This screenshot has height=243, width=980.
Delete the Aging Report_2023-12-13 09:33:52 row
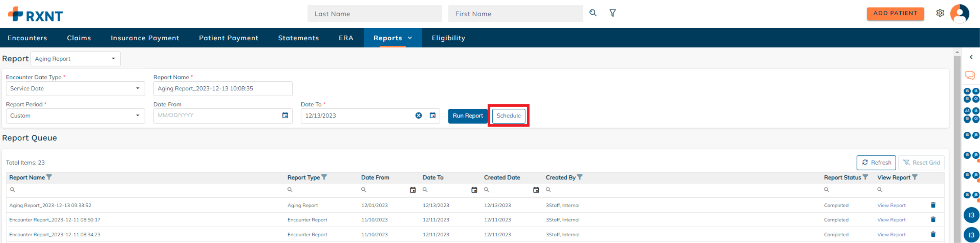933,205
